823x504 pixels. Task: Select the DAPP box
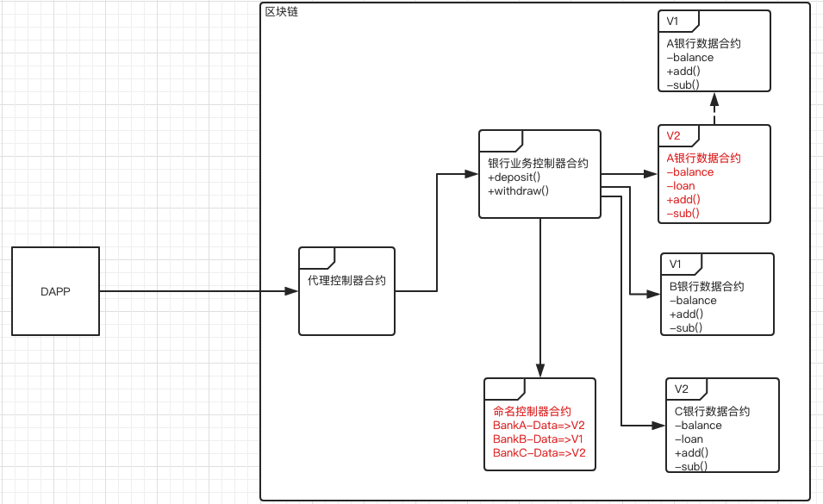[x=55, y=291]
